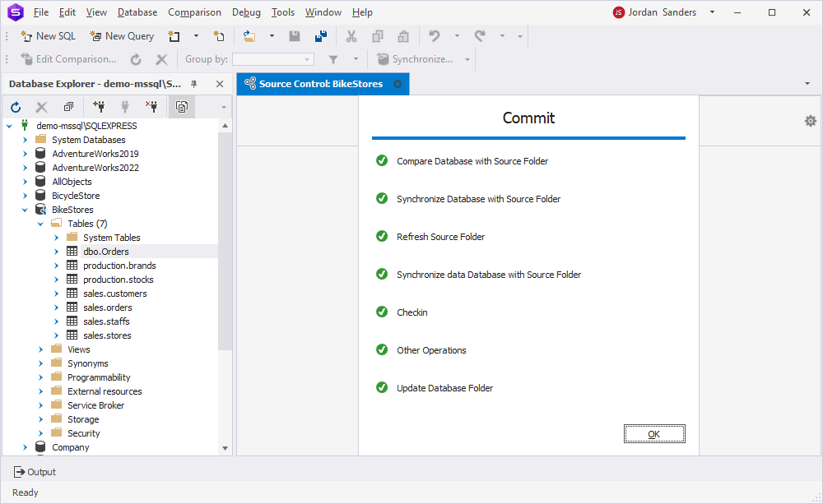Click the Delete connection X icon
The width and height of the screenshot is (823, 504).
[x=41, y=107]
